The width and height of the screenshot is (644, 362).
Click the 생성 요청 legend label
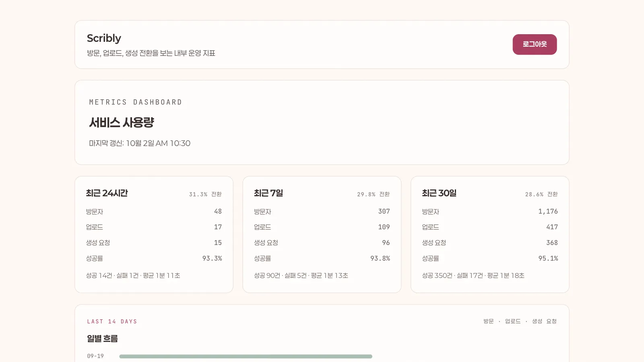pos(544,321)
